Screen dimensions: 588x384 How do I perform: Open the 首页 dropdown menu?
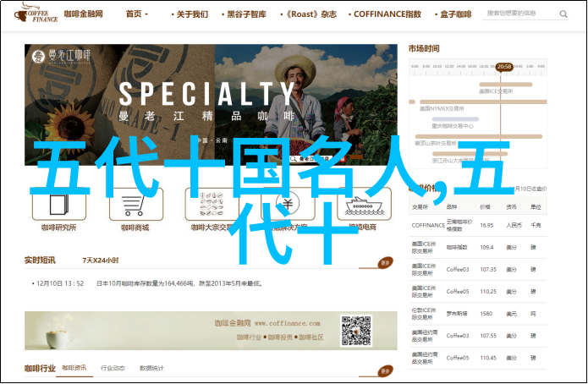(137, 14)
